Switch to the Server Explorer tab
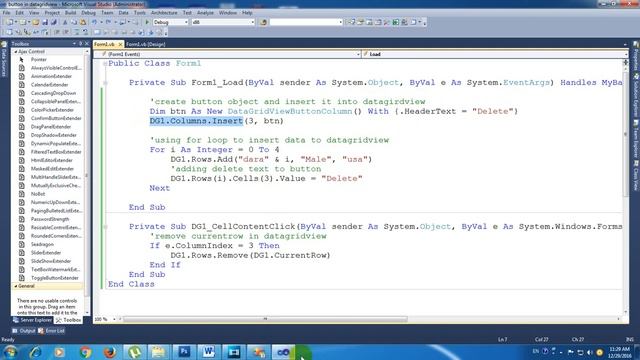This screenshot has height=360, width=640. point(33,320)
